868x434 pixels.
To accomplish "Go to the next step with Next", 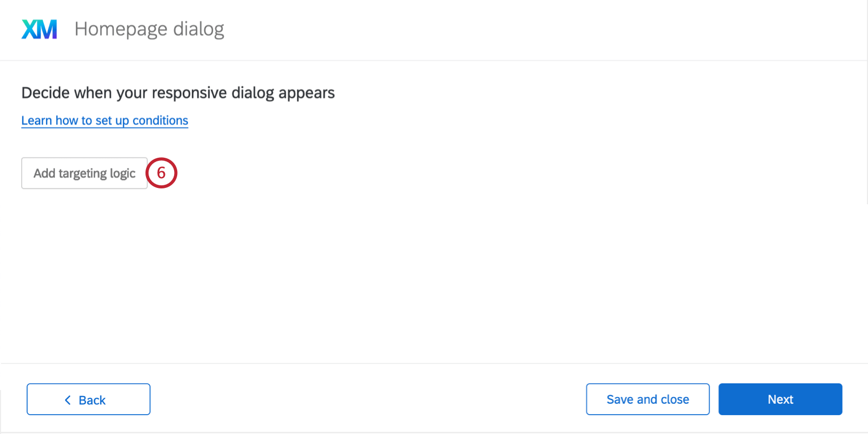I will click(x=780, y=399).
